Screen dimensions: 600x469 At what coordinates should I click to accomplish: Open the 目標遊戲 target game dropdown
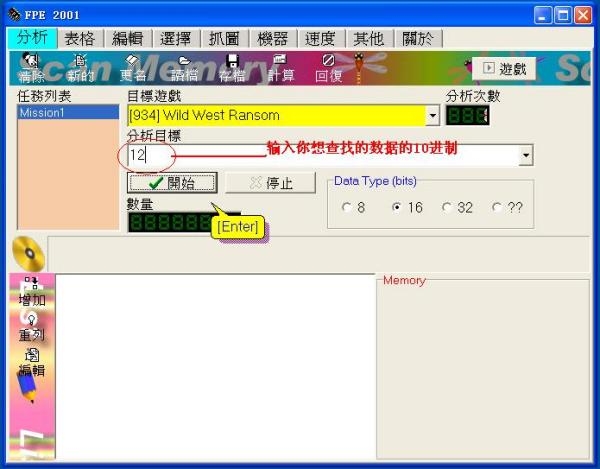[432, 115]
